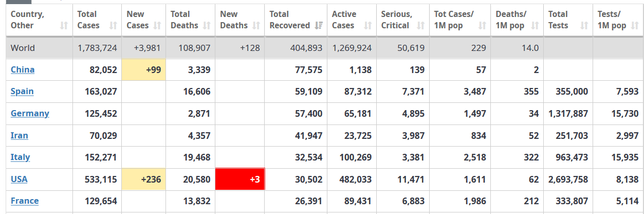
Task: Sort by Tests/1M pop column arrows
Action: pyautogui.click(x=636, y=25)
